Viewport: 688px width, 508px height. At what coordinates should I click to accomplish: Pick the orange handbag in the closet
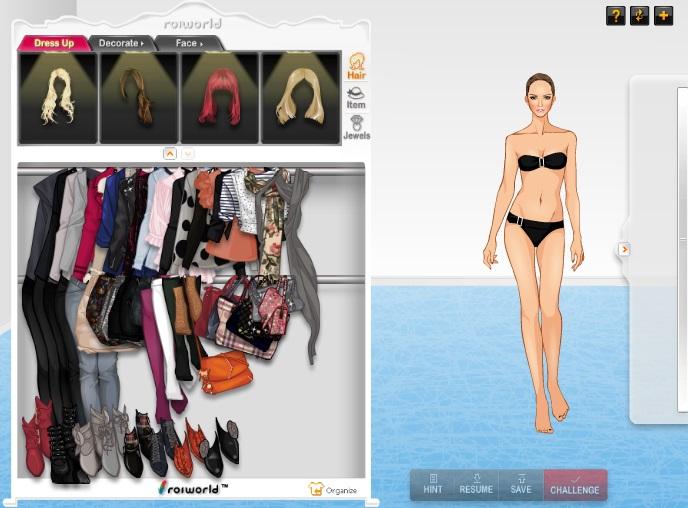tap(225, 372)
